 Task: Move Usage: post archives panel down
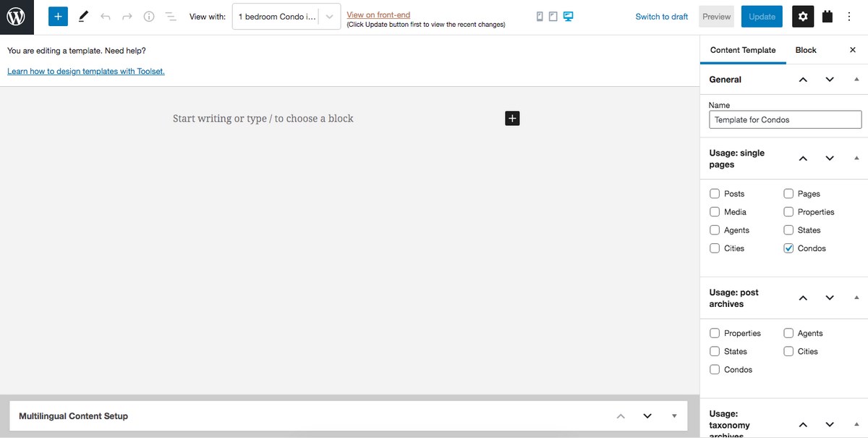(830, 298)
